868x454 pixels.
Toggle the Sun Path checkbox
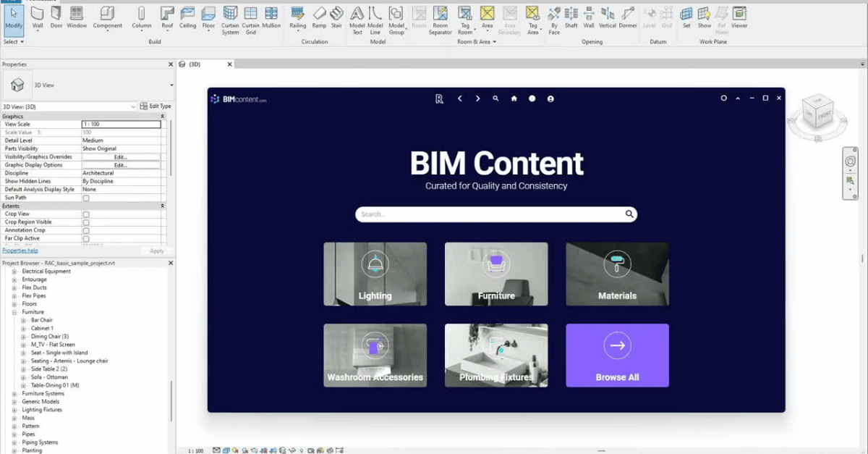(x=86, y=198)
